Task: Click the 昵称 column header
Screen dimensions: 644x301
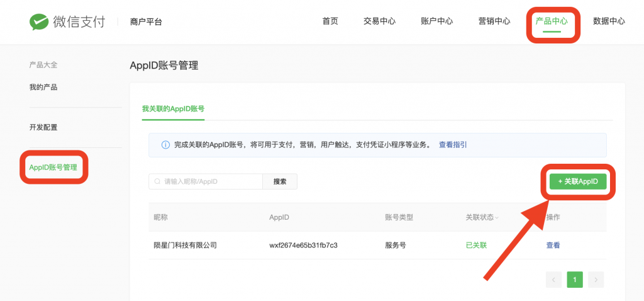Action: (x=160, y=217)
